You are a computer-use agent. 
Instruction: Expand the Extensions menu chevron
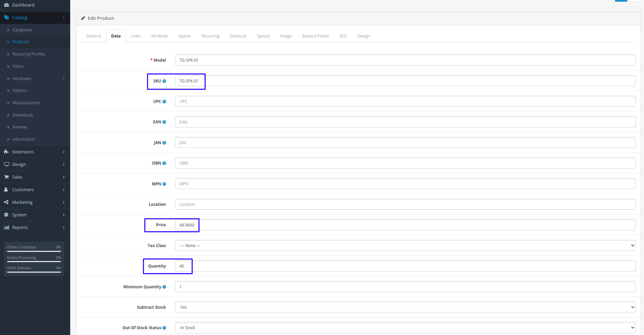(x=64, y=152)
